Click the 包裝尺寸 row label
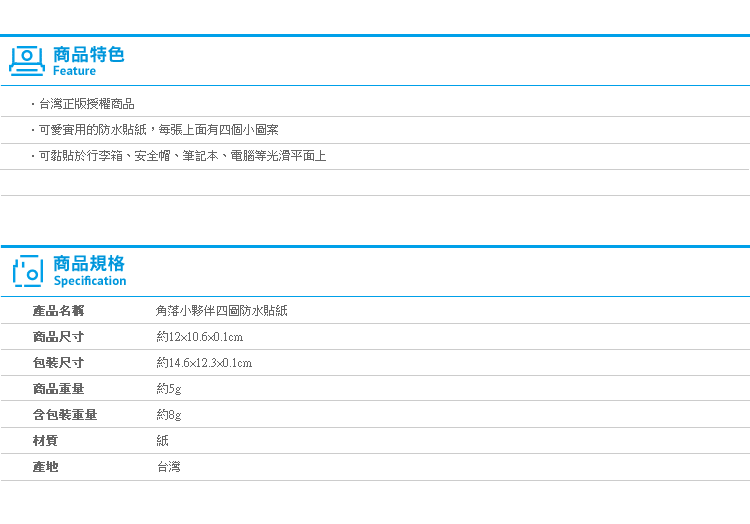The height and width of the screenshot is (524, 750). (58, 363)
